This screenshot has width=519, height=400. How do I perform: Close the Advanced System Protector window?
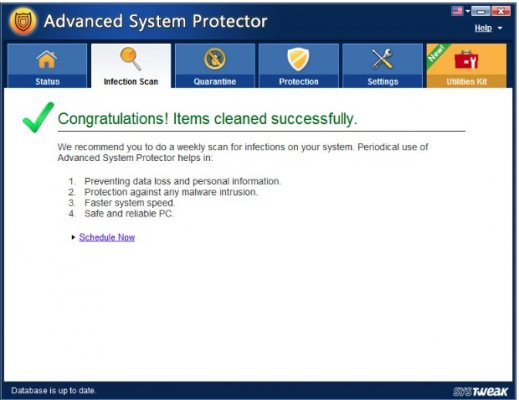point(501,11)
